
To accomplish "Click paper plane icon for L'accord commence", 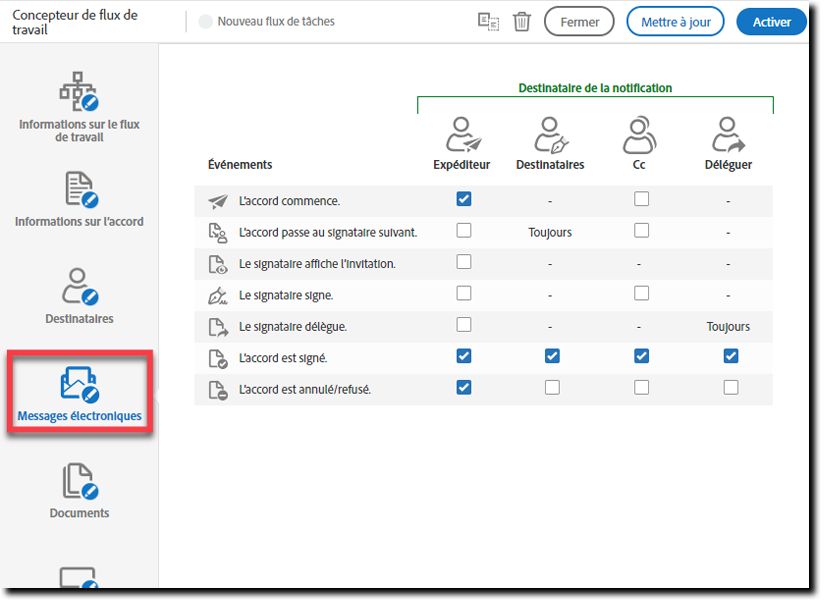I will [x=218, y=201].
